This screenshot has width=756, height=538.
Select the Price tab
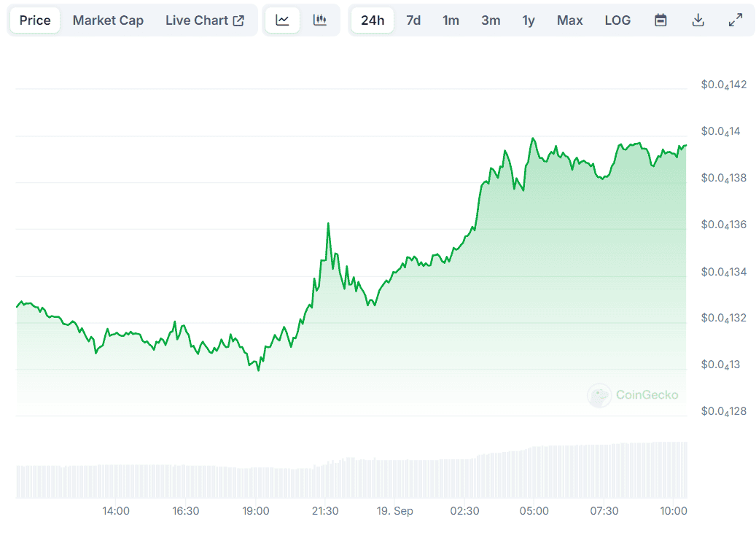(35, 20)
